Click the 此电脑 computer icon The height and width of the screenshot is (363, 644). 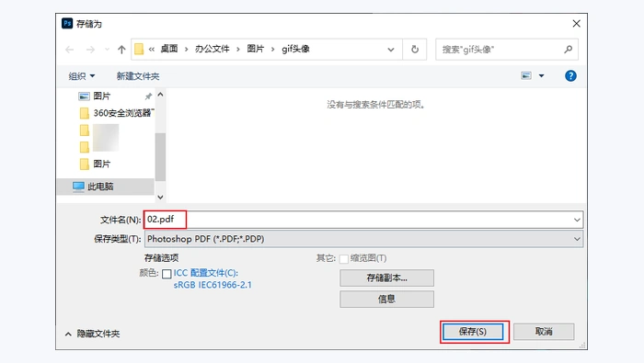point(78,187)
